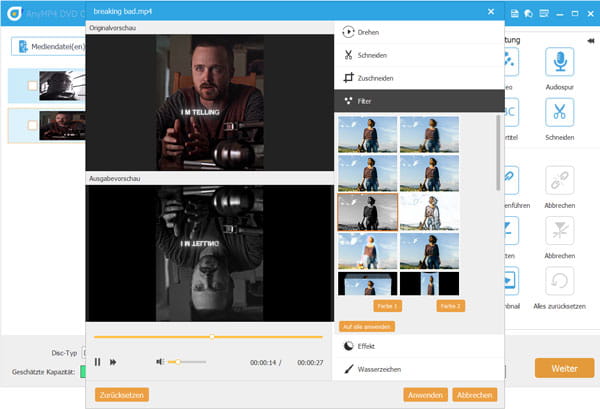Click the Anwenden apply button
The height and width of the screenshot is (409, 600).
pyautogui.click(x=425, y=395)
